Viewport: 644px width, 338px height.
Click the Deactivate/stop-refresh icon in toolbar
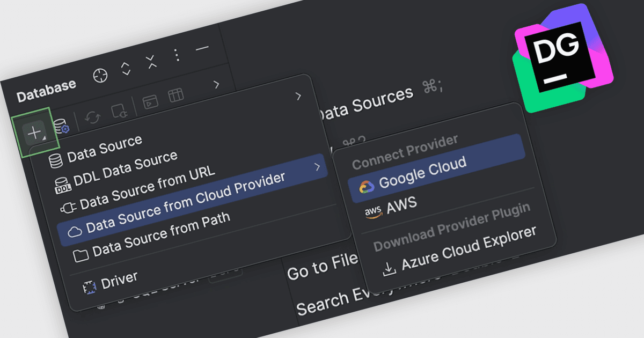(x=119, y=111)
